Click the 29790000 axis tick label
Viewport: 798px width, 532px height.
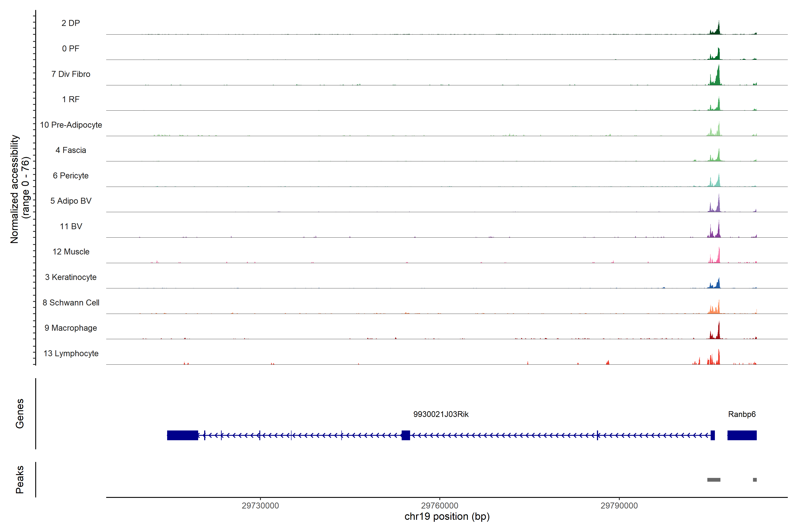pos(619,506)
